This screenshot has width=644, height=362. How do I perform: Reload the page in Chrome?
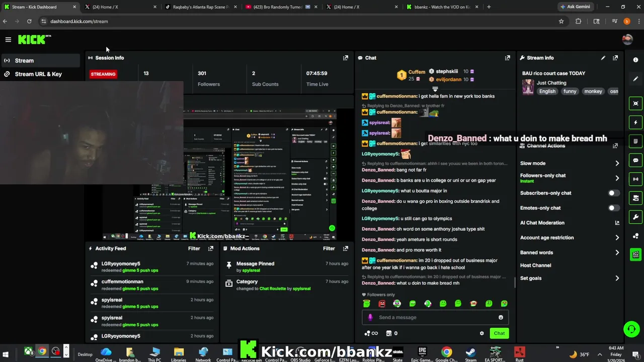29,21
